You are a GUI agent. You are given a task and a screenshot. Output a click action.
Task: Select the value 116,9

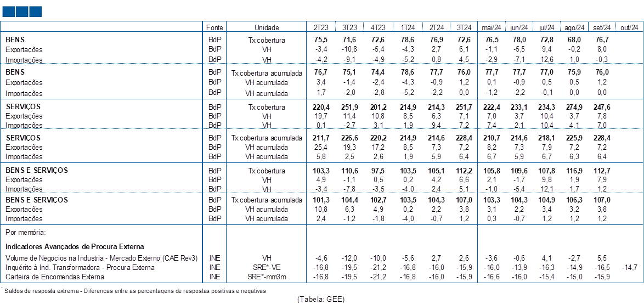(574, 171)
